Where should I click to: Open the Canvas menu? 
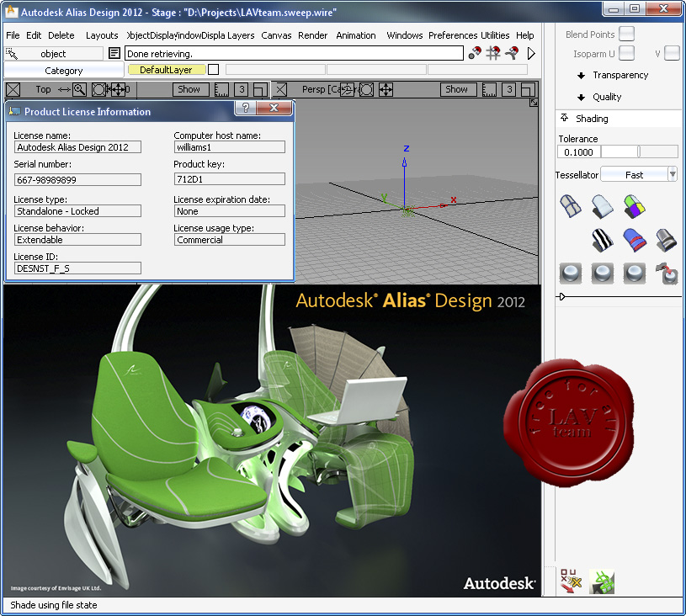coord(276,35)
